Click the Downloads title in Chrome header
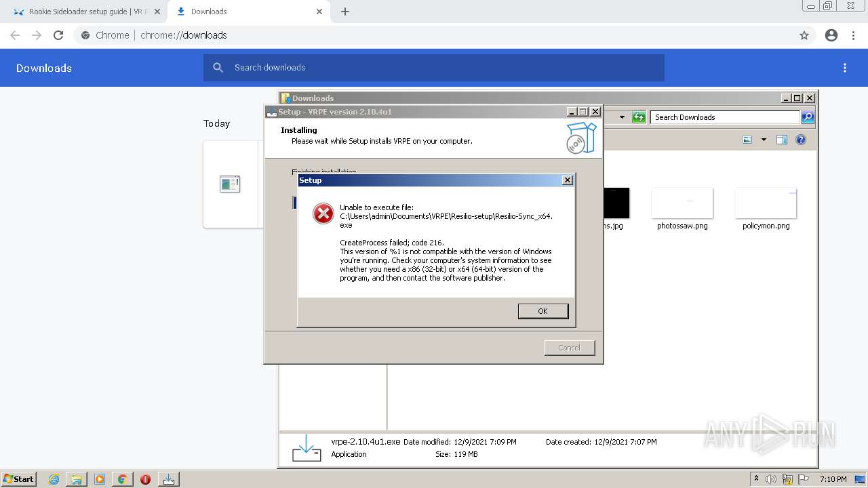This screenshot has width=868, height=488. [x=44, y=68]
